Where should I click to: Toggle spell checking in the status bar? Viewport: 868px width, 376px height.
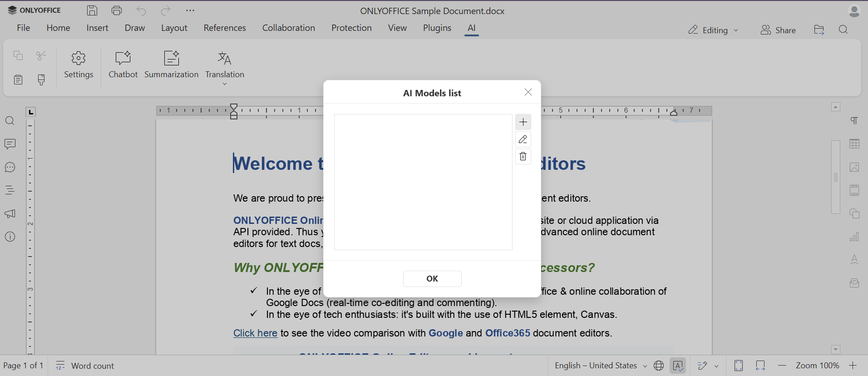(x=678, y=366)
